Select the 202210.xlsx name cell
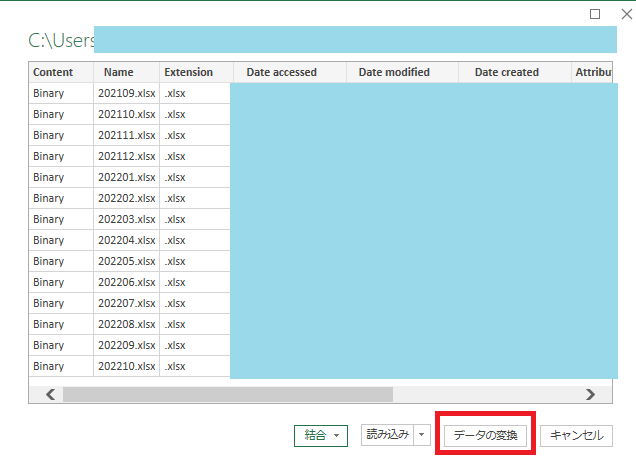The width and height of the screenshot is (636, 459). [x=127, y=367]
